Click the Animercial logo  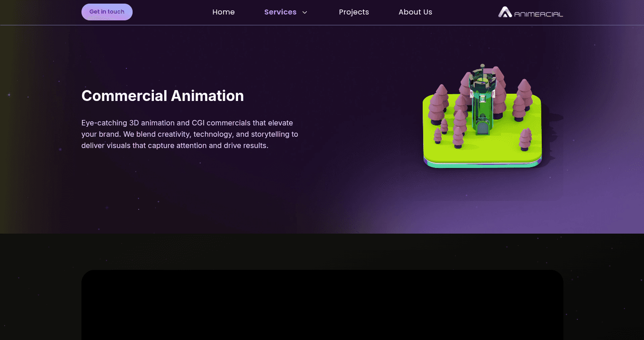pos(530,12)
